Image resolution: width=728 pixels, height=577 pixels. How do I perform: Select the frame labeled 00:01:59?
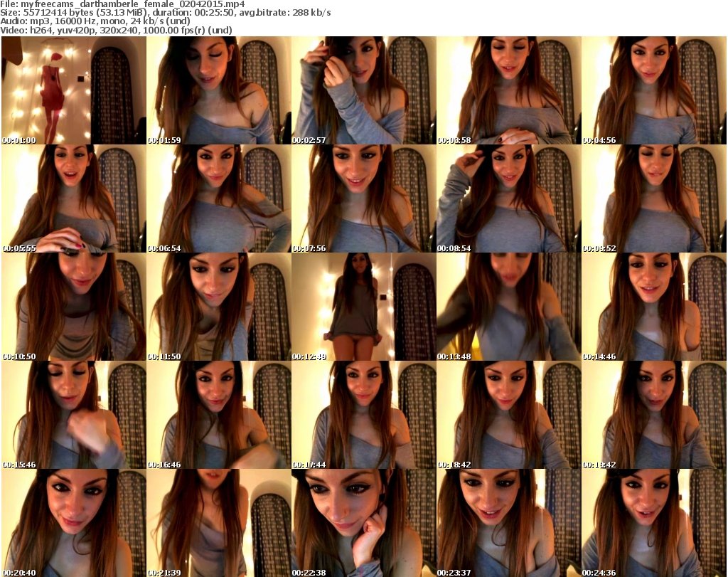[x=219, y=90]
